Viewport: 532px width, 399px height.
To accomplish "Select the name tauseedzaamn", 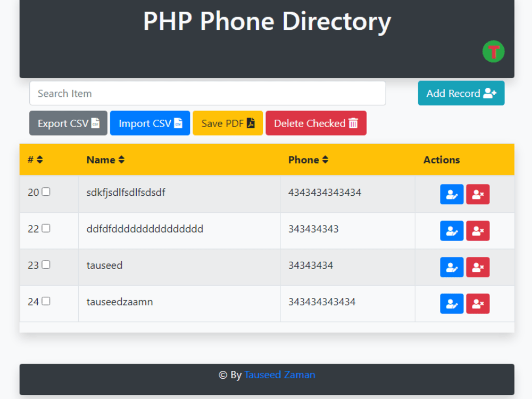I will (119, 302).
